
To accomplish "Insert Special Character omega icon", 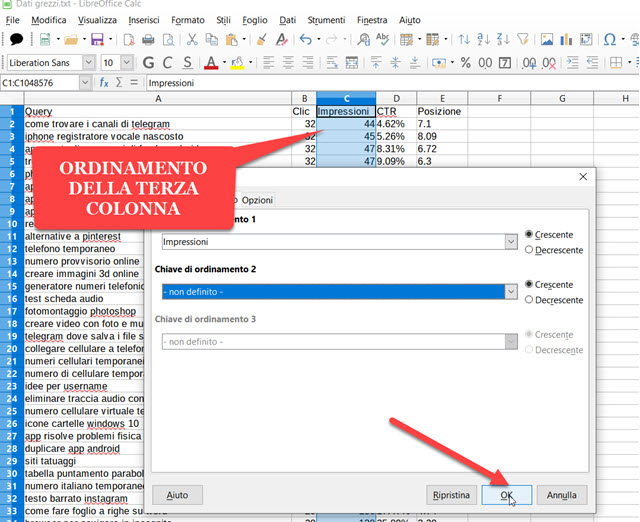I will pos(610,40).
